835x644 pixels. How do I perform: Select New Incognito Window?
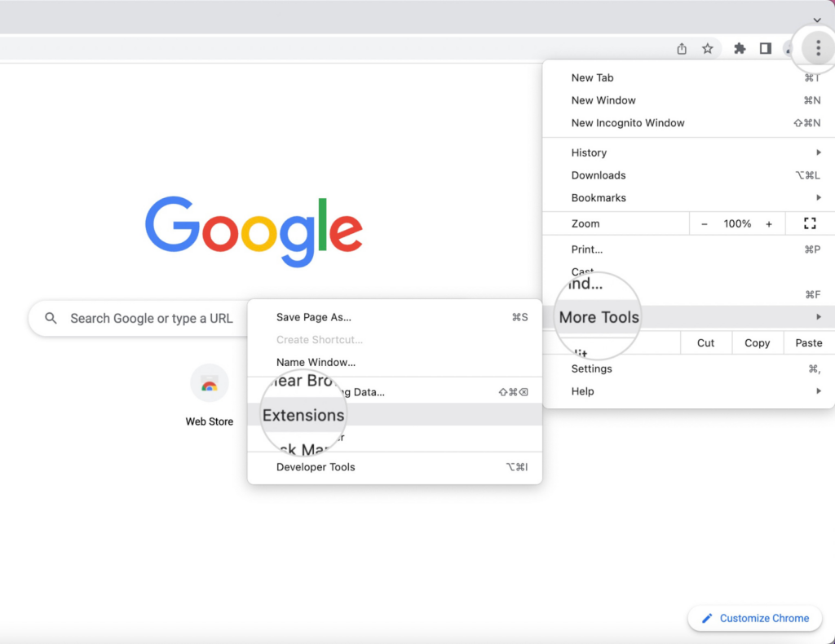pos(628,122)
